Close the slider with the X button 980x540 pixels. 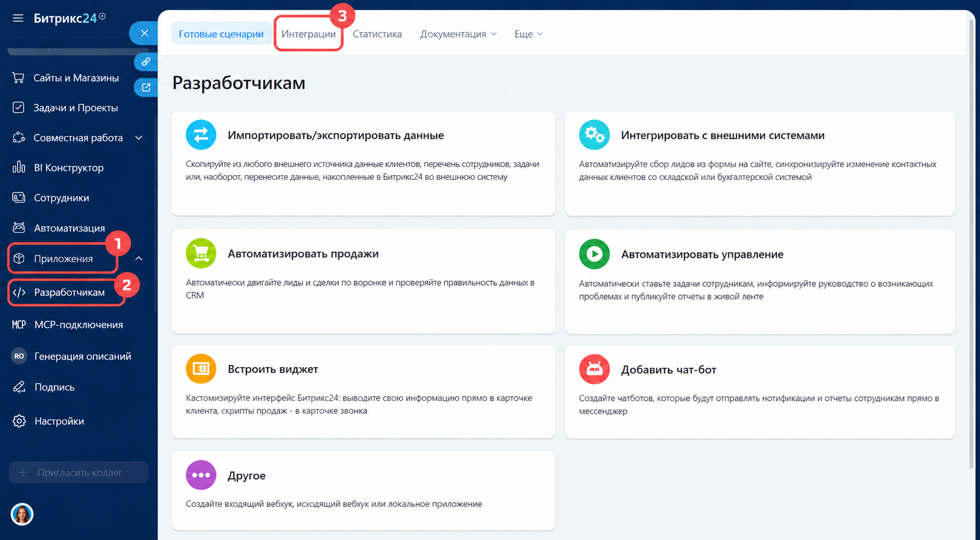coord(144,33)
